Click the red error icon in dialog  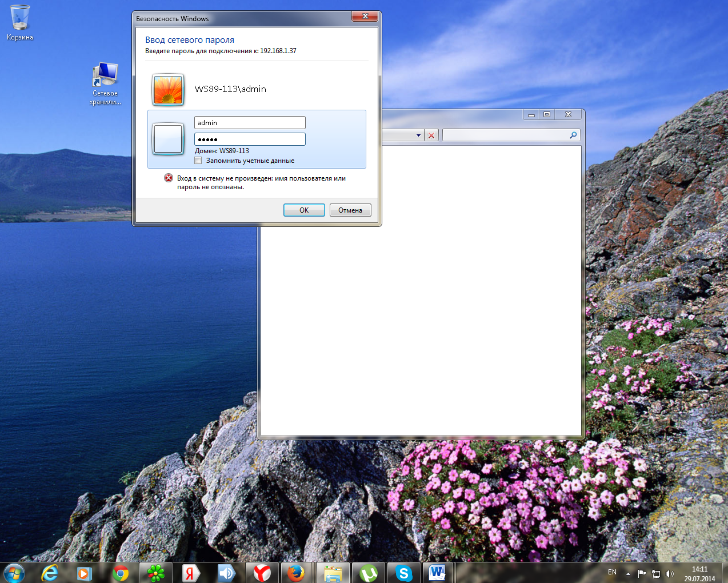[x=169, y=178]
